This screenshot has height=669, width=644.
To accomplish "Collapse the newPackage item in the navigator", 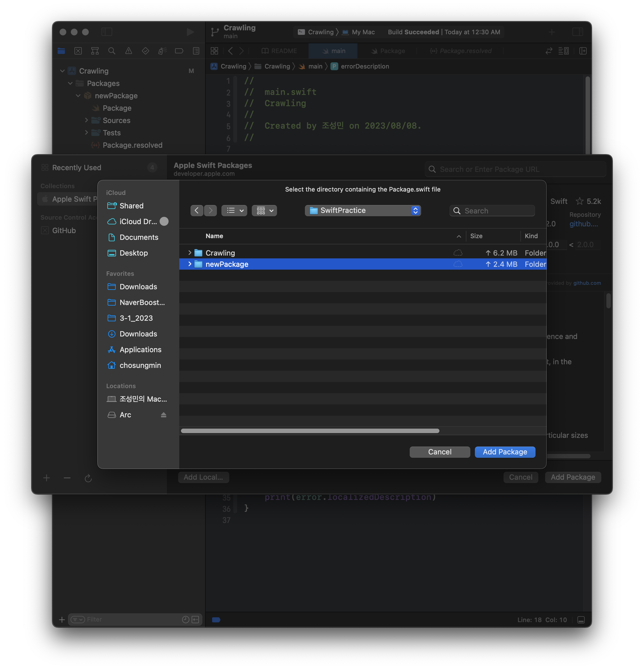I will 78,95.
